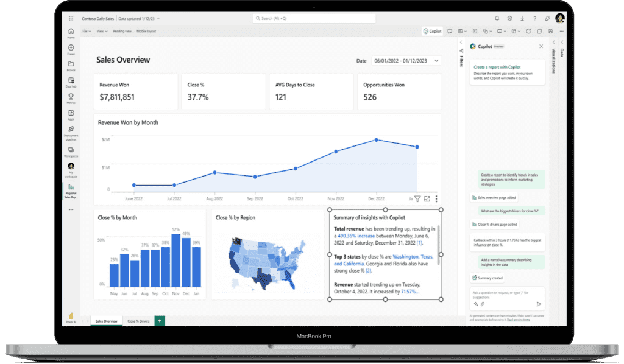The image size is (624, 364).
Task: Click the attachment paperclip in Copilot input
Action: [x=483, y=304]
